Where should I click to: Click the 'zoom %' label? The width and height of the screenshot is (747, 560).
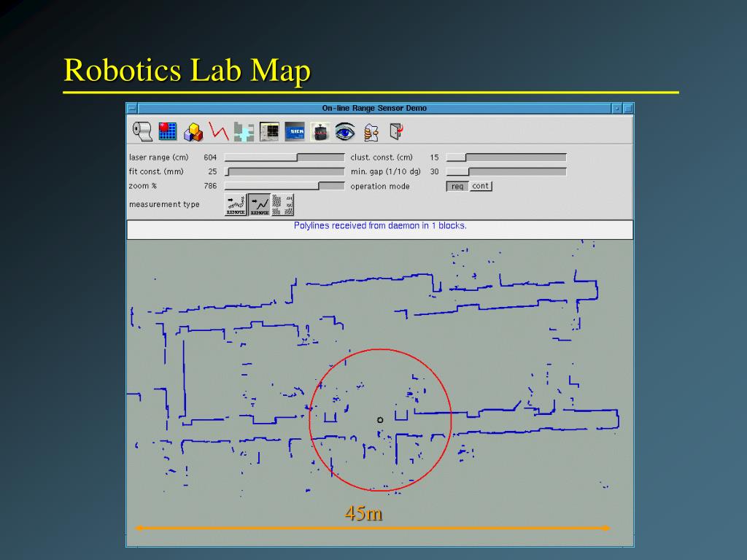pyautogui.click(x=143, y=186)
